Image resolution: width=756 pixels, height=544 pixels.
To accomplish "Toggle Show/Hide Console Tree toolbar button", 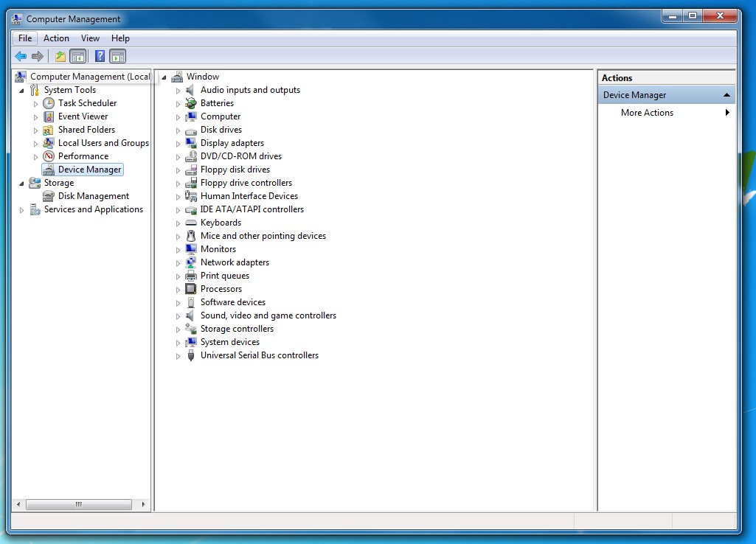I will [x=77, y=57].
